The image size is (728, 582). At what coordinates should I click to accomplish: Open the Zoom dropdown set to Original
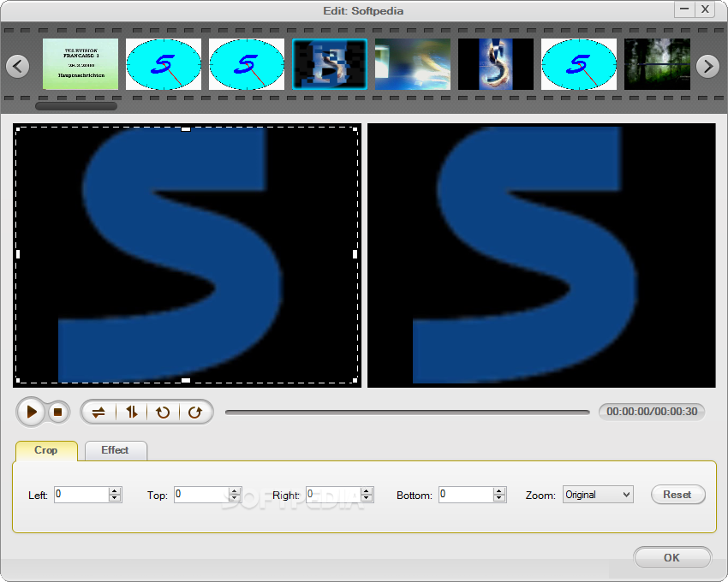[x=598, y=495]
